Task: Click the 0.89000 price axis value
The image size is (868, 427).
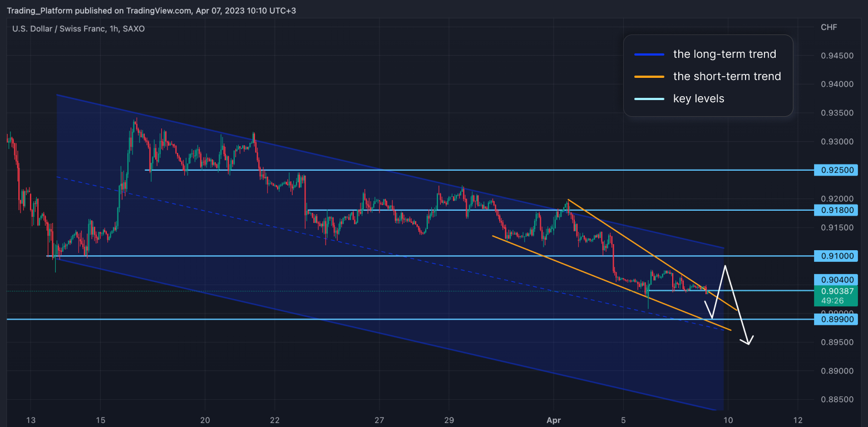Action: pyautogui.click(x=837, y=371)
